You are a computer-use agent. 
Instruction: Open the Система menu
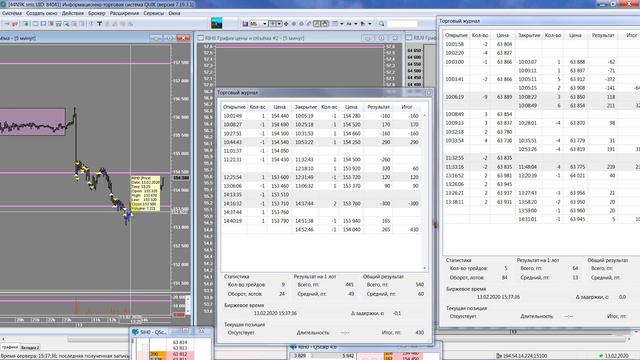[11, 13]
